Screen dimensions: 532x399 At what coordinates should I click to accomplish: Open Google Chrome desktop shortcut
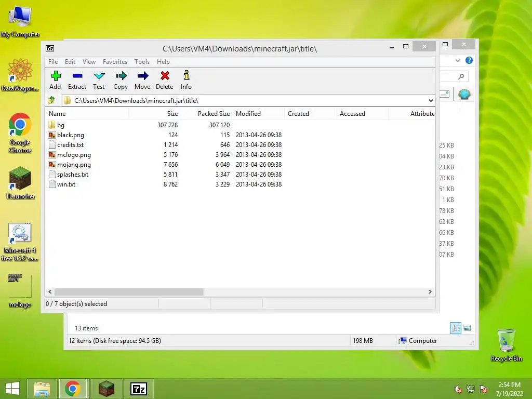point(20,133)
